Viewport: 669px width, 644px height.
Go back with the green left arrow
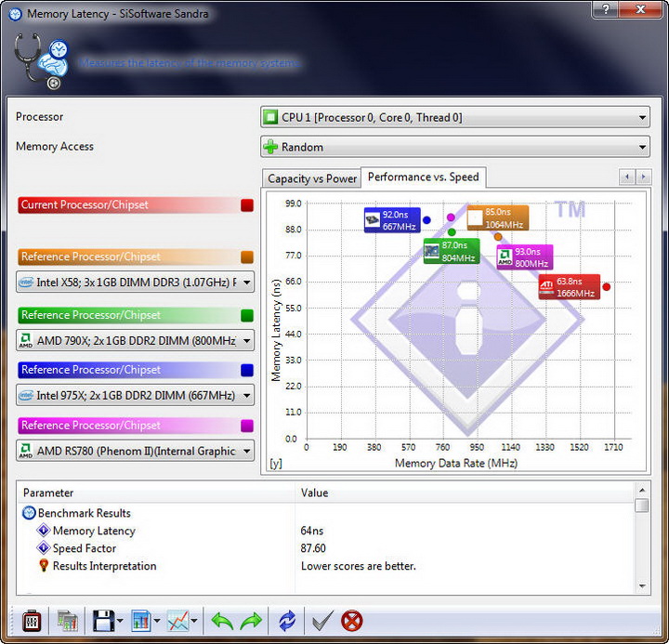222,621
